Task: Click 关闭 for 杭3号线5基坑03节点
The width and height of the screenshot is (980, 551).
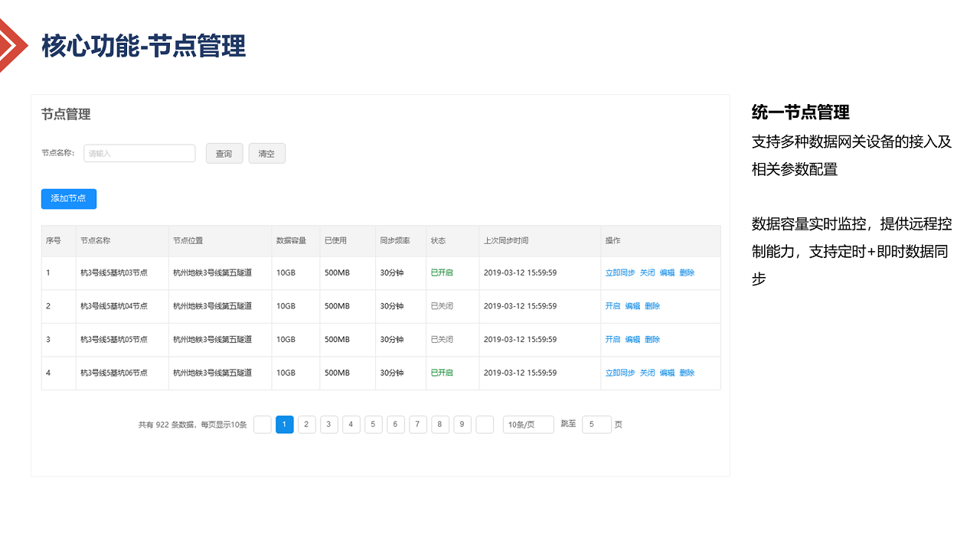Action: pos(648,272)
